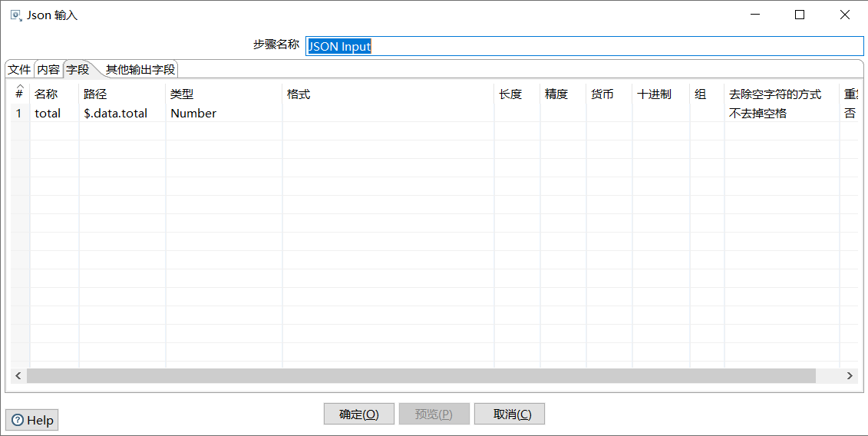Open the 不去掉空格 trim type cell

pos(781,113)
